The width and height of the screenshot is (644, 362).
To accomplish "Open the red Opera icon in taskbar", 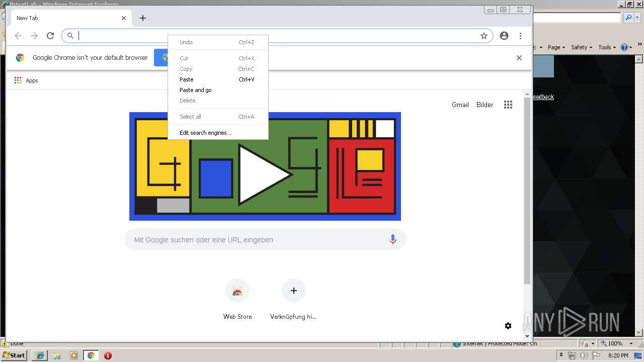I will point(108,355).
